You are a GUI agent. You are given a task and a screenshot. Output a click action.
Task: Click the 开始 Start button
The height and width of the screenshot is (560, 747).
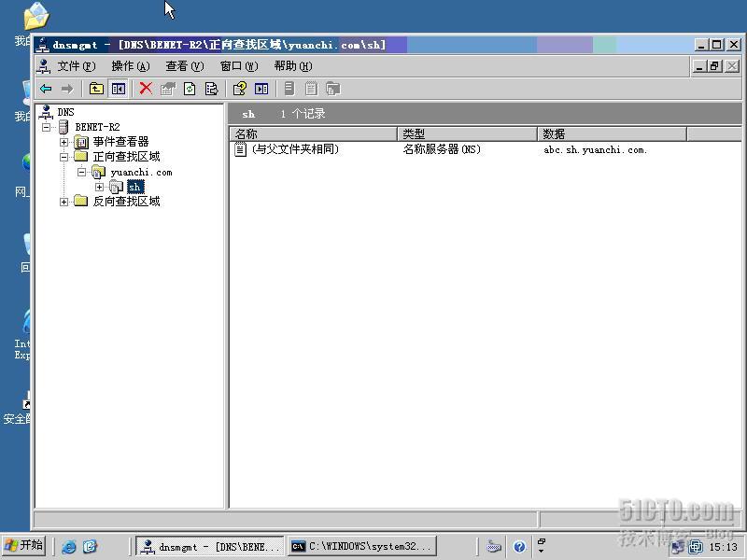click(x=22, y=546)
